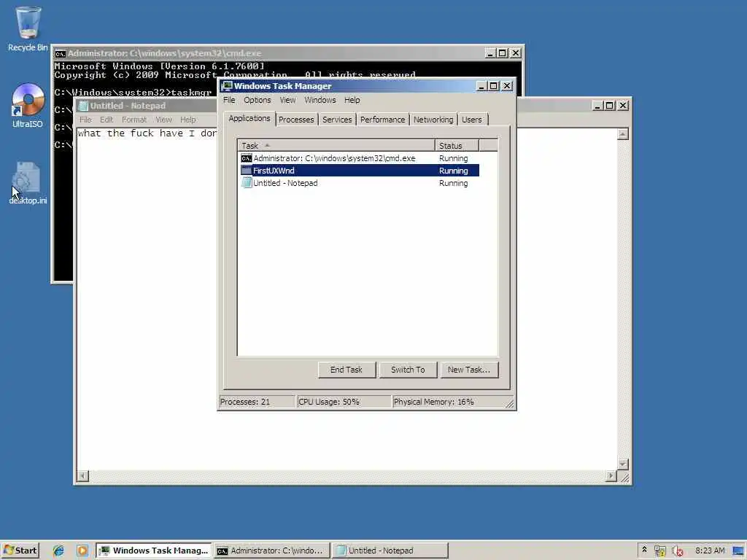747x560 pixels.
Task: Click the FirstUXWnd row icon
Action: [247, 171]
